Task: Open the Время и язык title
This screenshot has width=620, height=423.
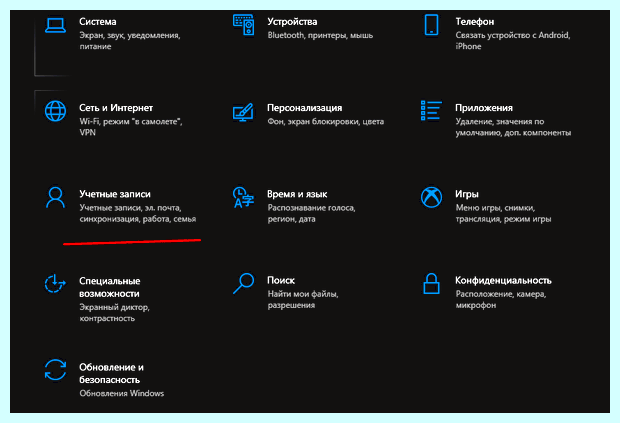Action: 297,194
